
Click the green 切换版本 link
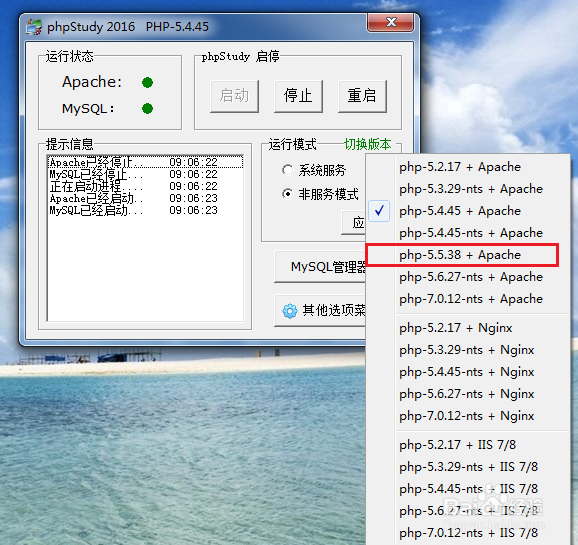click(x=368, y=144)
